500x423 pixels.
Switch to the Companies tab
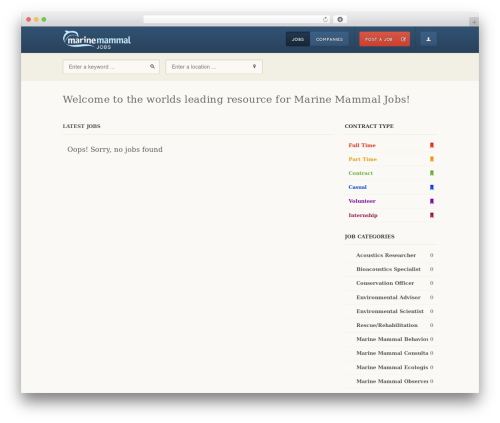tap(329, 39)
